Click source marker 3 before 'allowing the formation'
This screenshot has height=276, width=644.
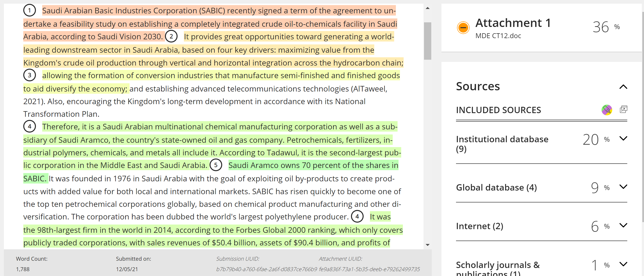30,75
